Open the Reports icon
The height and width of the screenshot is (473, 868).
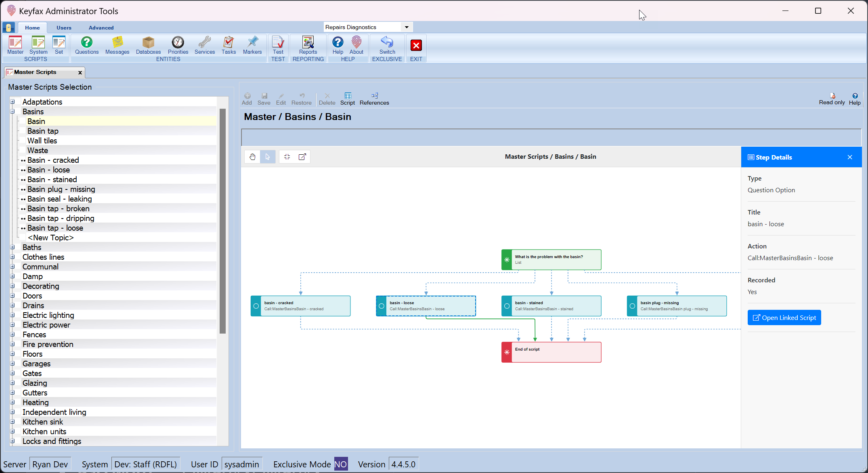point(308,43)
